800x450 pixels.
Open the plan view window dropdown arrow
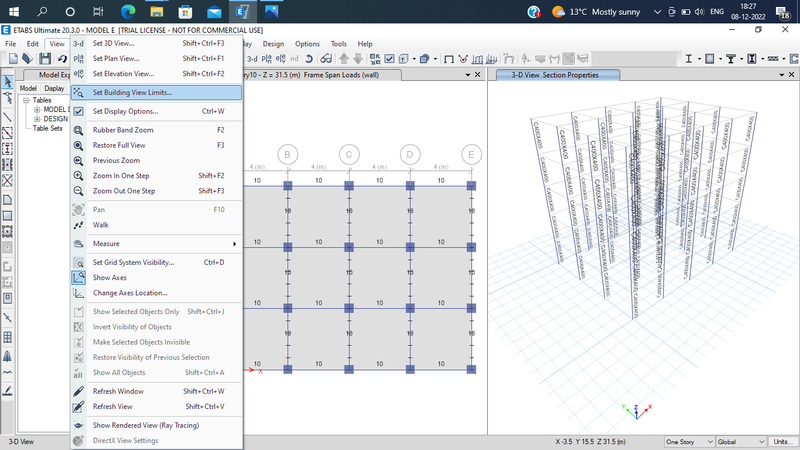point(468,75)
